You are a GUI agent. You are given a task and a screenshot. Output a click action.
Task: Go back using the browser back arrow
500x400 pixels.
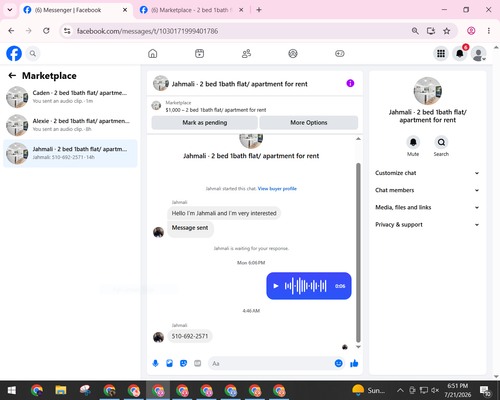11,31
